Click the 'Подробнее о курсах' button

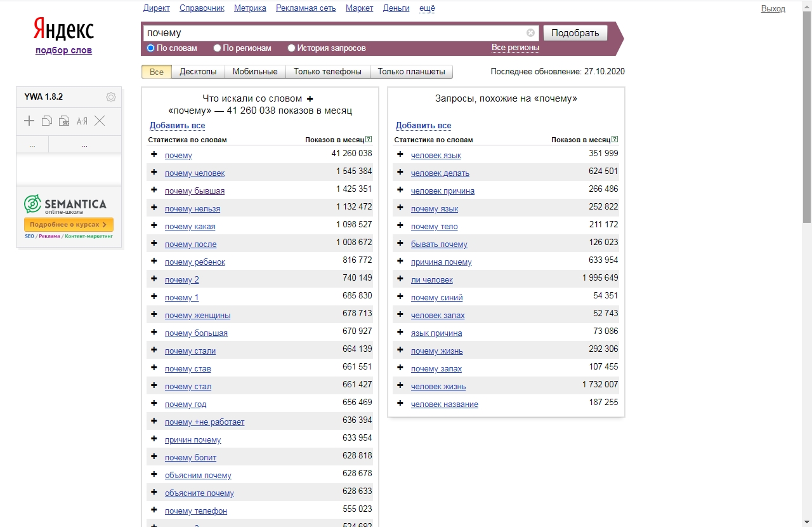point(69,225)
